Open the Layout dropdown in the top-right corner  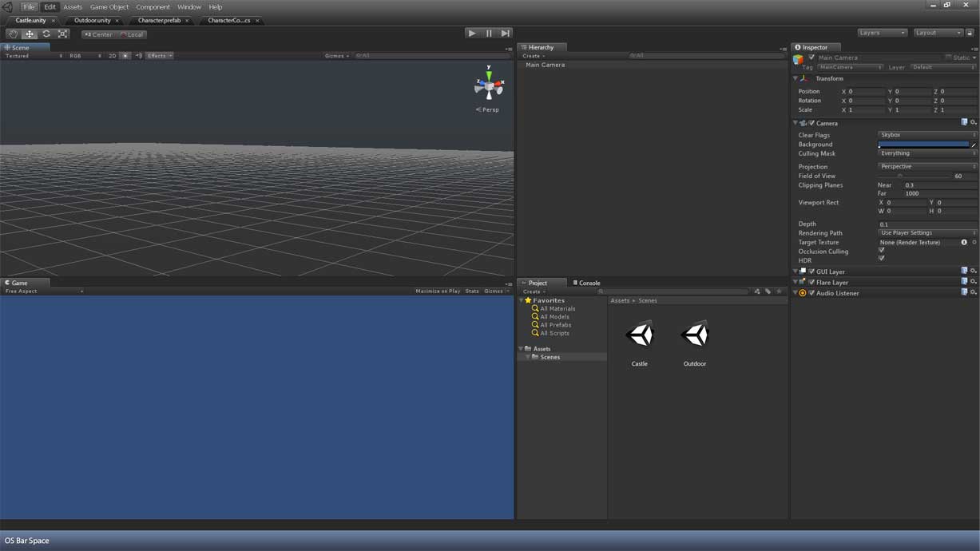pos(937,32)
